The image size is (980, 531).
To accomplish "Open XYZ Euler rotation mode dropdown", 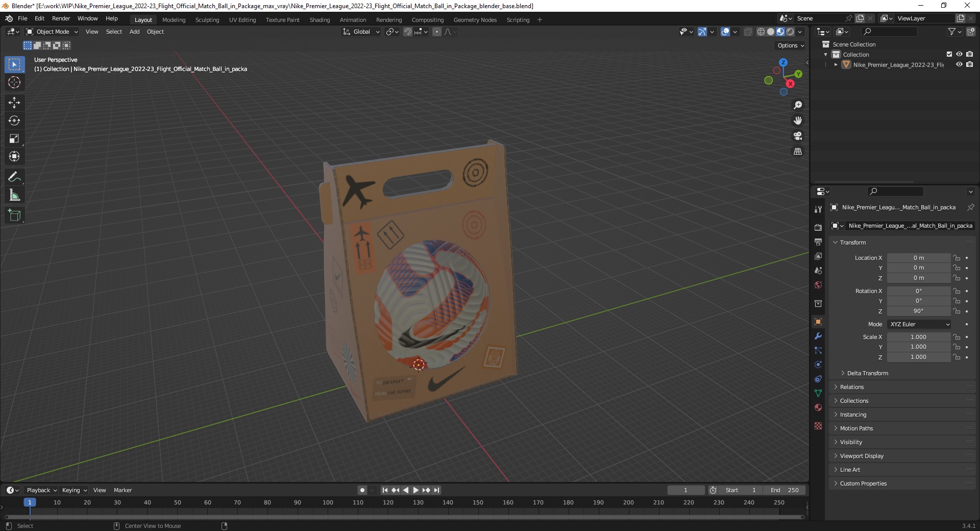I will [919, 324].
